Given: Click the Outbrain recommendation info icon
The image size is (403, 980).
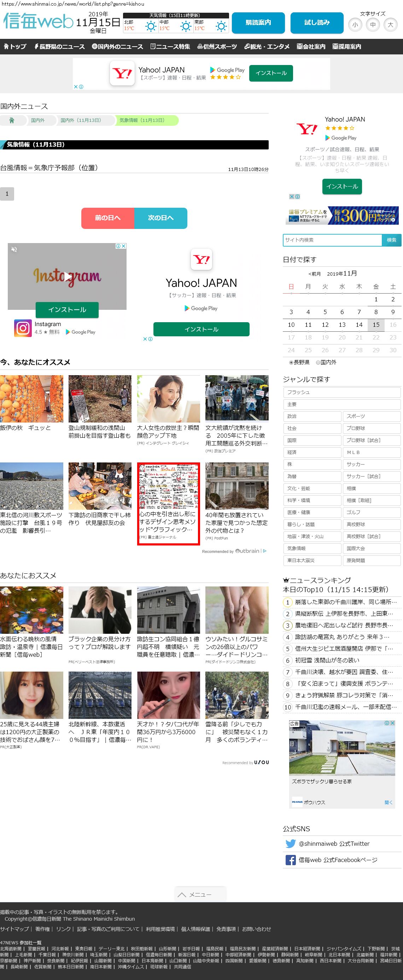Looking at the screenshot, I should click(x=265, y=551).
